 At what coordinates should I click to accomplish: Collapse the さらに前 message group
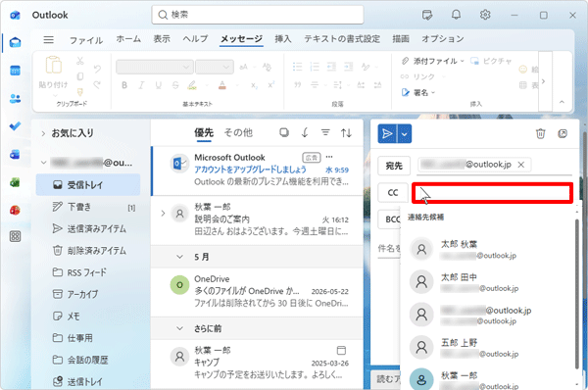[x=179, y=328]
